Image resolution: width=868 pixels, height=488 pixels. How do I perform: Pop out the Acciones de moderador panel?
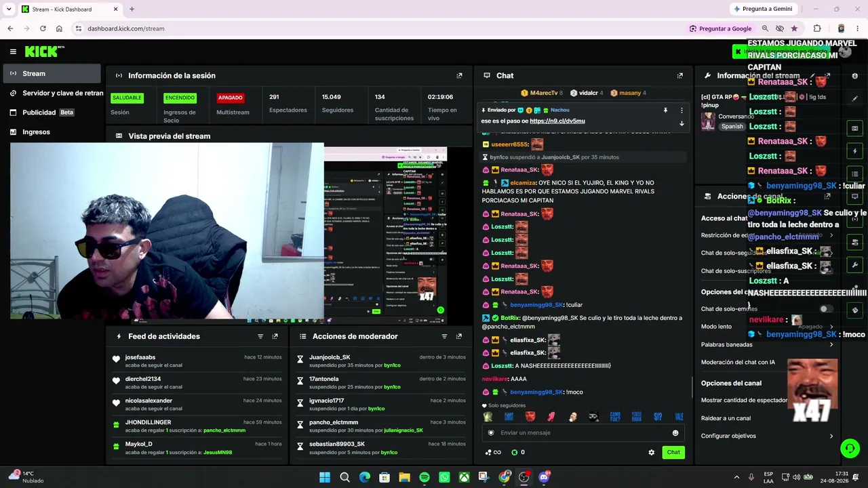coord(459,336)
